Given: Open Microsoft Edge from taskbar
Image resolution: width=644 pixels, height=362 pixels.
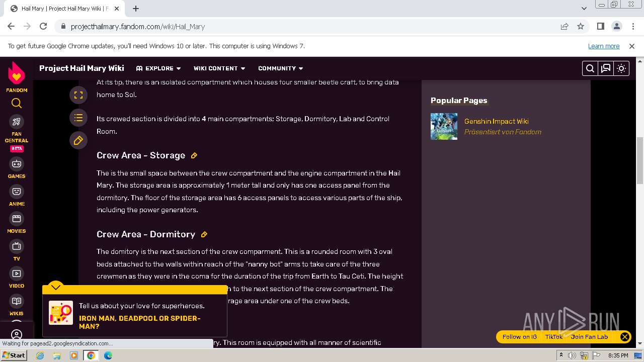Looking at the screenshot, I should pyautogui.click(x=108, y=355).
